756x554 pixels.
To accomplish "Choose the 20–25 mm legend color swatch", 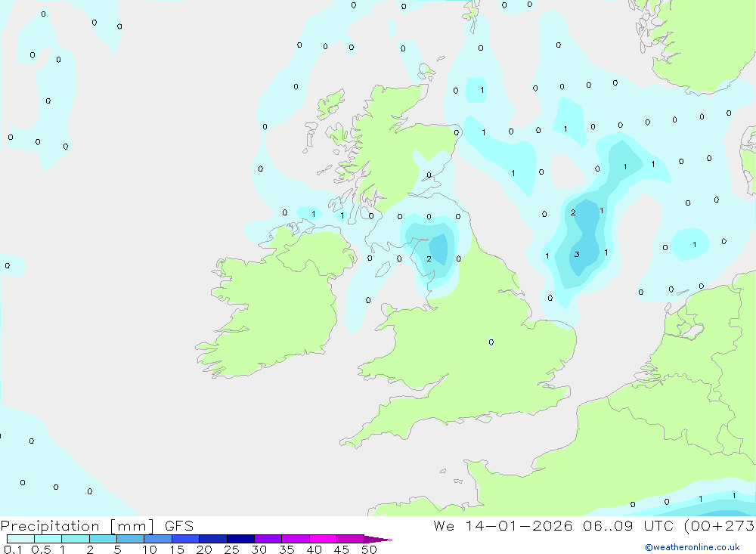I will point(212,539).
